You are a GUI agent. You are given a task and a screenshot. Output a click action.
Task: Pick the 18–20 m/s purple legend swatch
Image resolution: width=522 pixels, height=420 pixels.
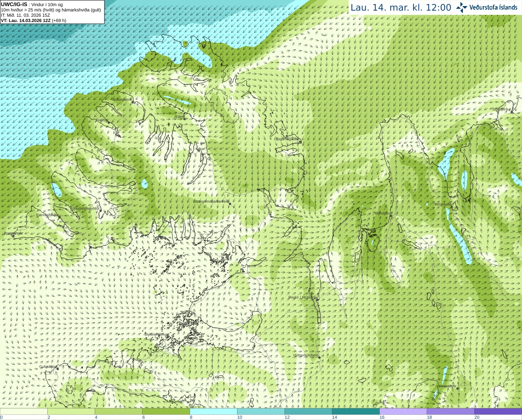[x=451, y=411]
